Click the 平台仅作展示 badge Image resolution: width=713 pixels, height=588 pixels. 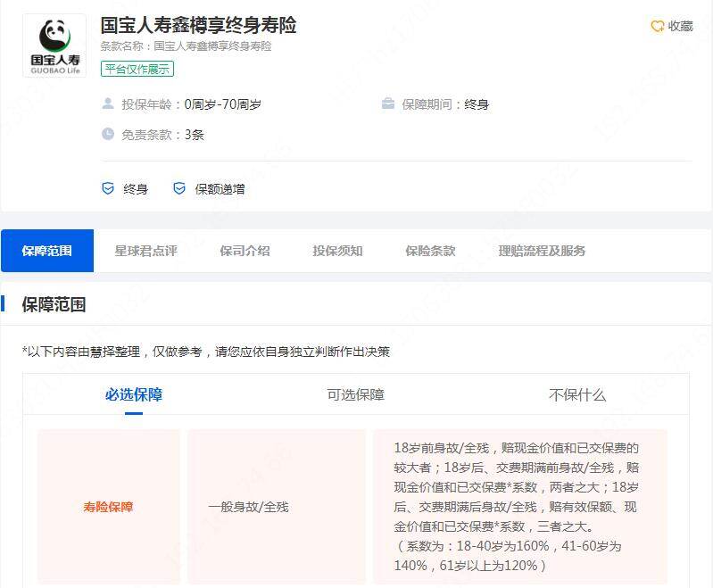coord(137,69)
